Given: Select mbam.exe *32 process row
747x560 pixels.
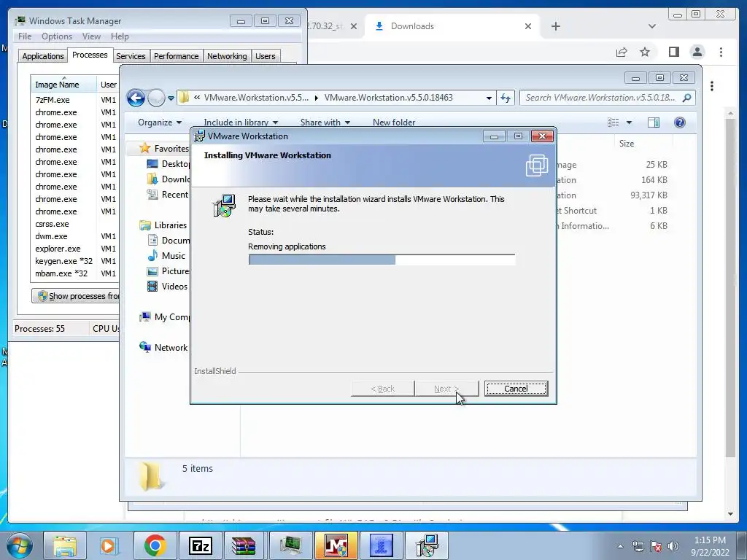Looking at the screenshot, I should (x=61, y=273).
